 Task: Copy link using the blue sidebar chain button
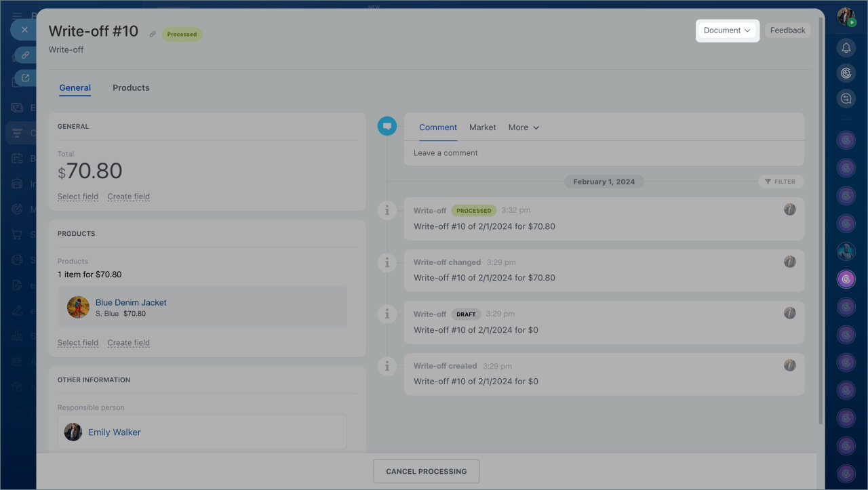[x=25, y=55]
